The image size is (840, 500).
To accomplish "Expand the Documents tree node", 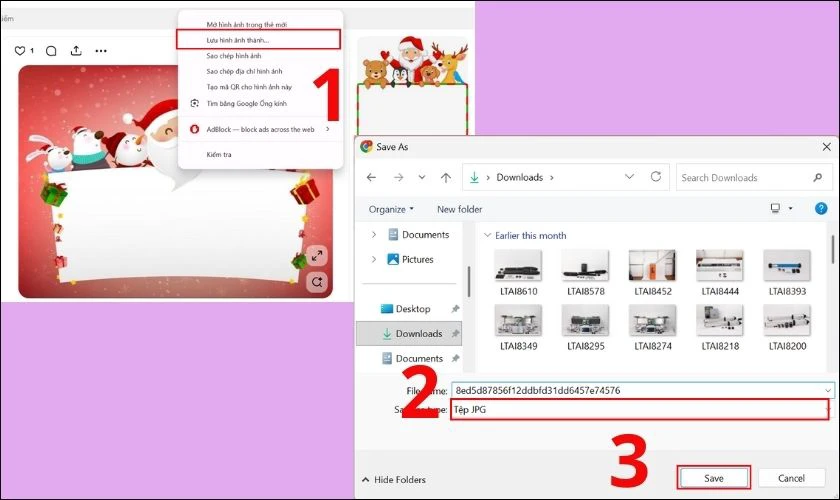I will coord(374,235).
